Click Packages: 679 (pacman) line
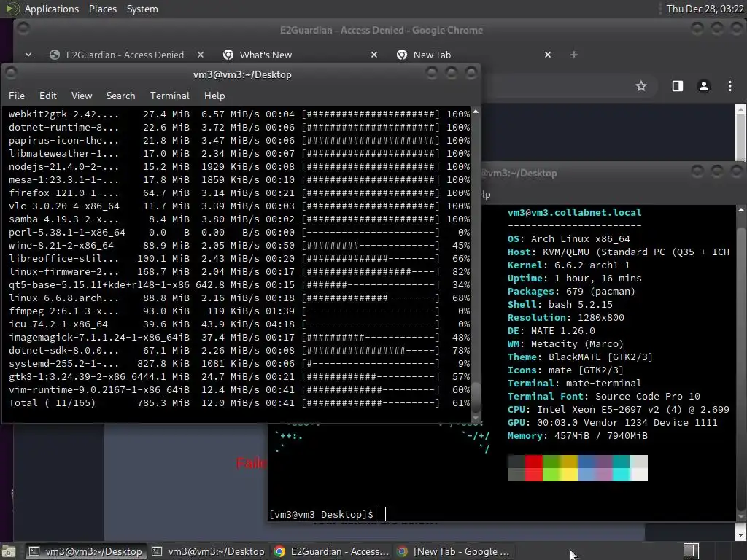Image resolution: width=747 pixels, height=560 pixels. pyautogui.click(x=571, y=291)
